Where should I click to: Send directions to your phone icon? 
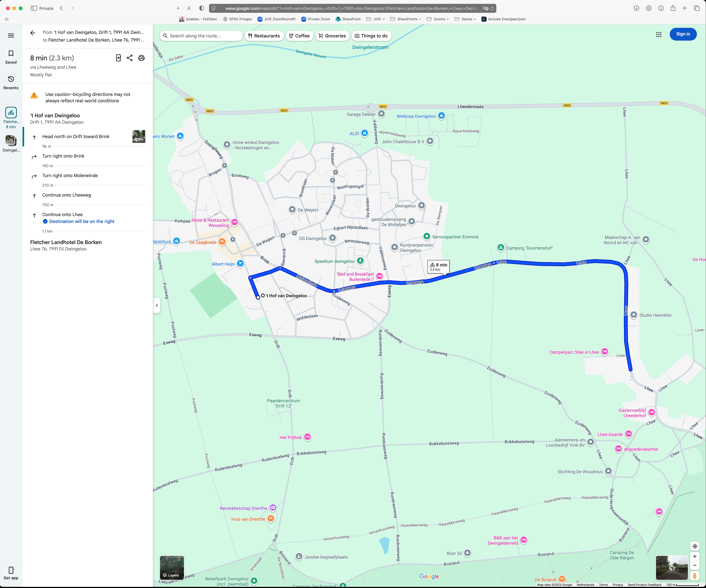(x=118, y=58)
